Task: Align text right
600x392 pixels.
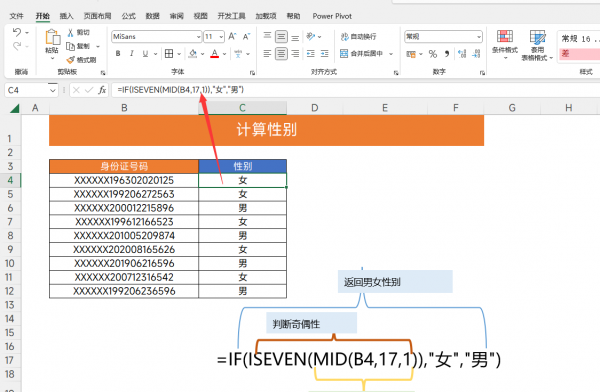Action: coord(295,54)
